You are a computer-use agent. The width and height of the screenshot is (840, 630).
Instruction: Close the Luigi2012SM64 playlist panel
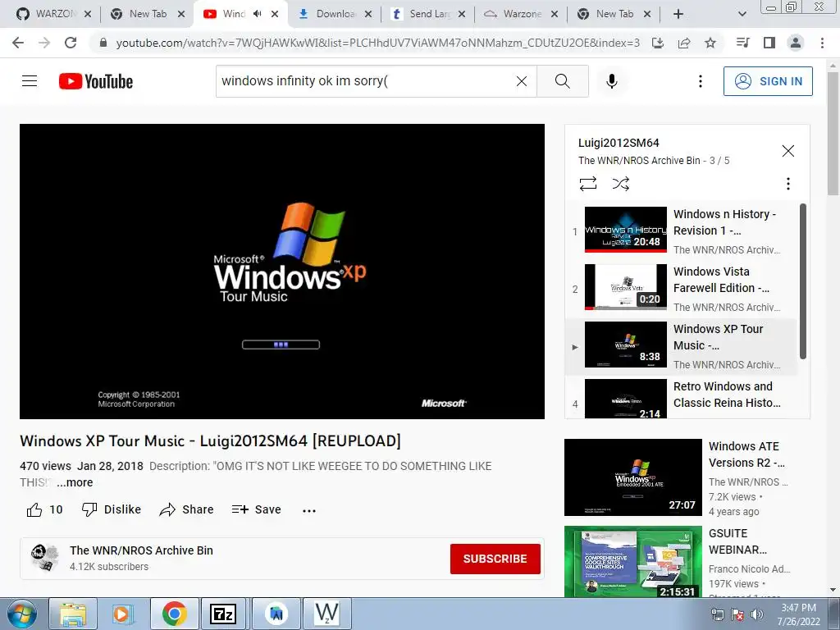click(x=787, y=151)
